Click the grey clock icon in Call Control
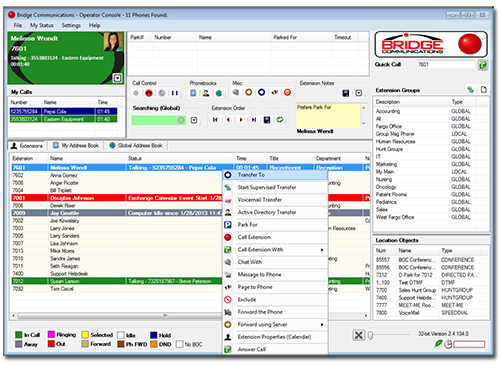The height and width of the screenshot is (365, 500). click(x=162, y=93)
